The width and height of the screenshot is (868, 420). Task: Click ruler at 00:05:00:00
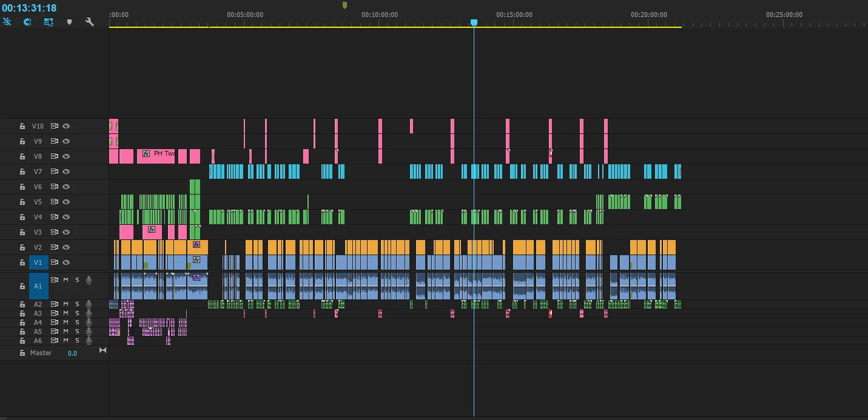pos(244,15)
